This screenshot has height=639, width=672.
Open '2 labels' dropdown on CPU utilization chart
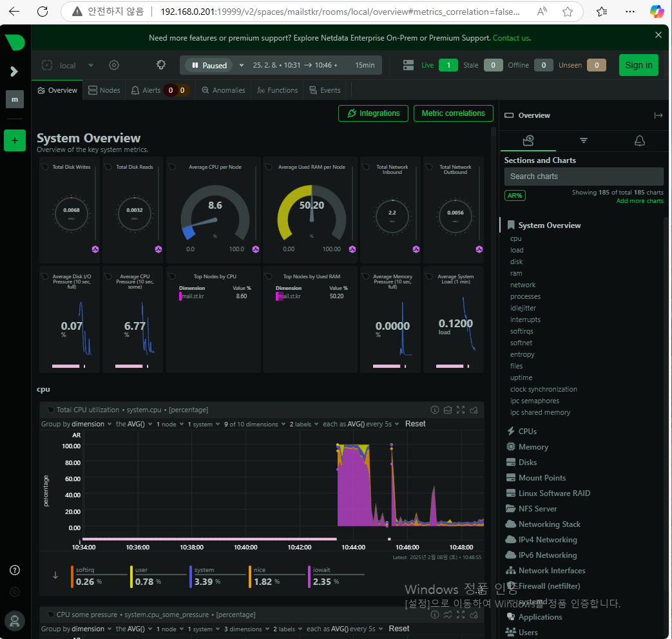coord(304,424)
